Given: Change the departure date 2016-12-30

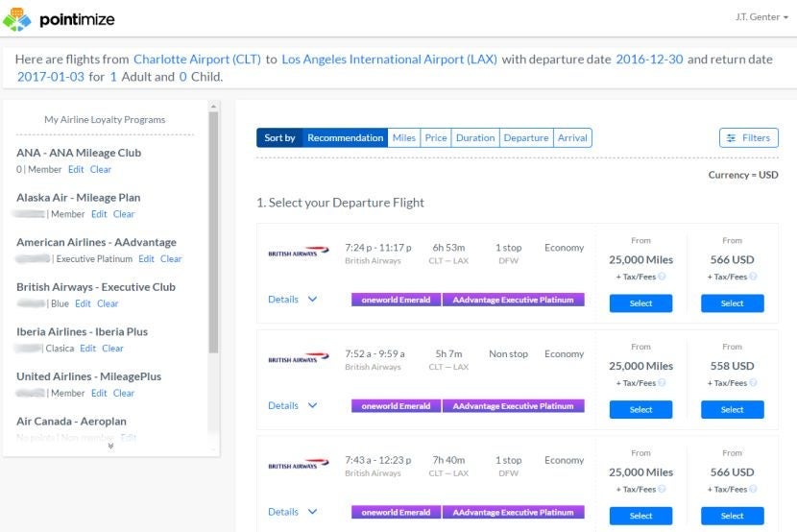Looking at the screenshot, I should pos(649,60).
